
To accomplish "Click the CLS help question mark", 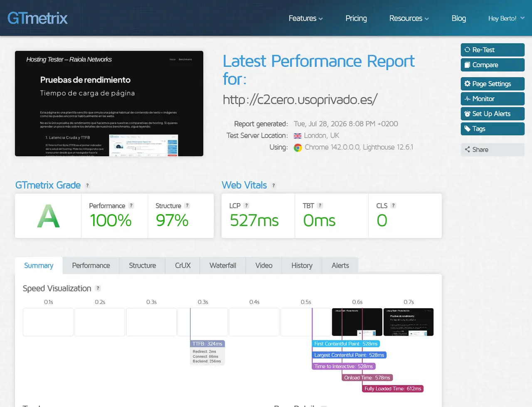I will point(394,206).
